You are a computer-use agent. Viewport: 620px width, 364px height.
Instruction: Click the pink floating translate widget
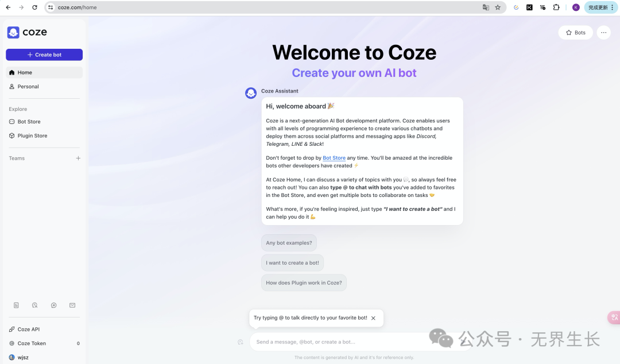click(614, 317)
